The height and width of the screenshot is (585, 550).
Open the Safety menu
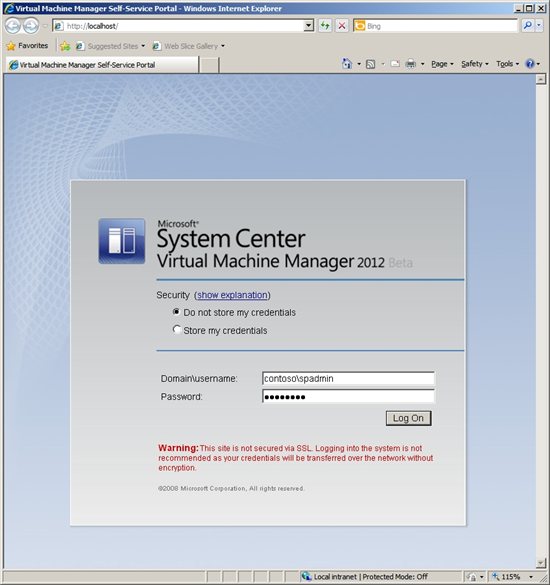(475, 64)
